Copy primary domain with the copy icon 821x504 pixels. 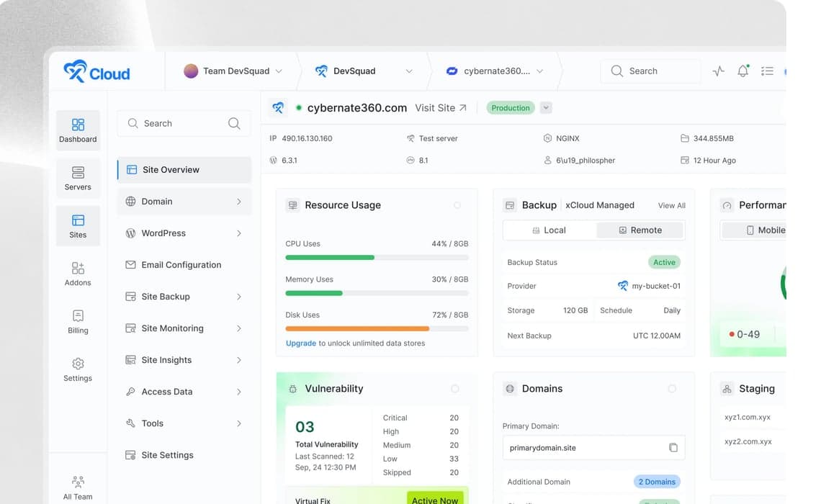pos(673,447)
